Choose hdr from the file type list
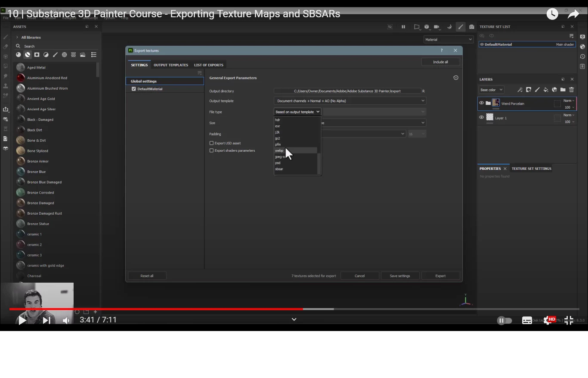This screenshot has width=588, height=378. tap(296, 120)
